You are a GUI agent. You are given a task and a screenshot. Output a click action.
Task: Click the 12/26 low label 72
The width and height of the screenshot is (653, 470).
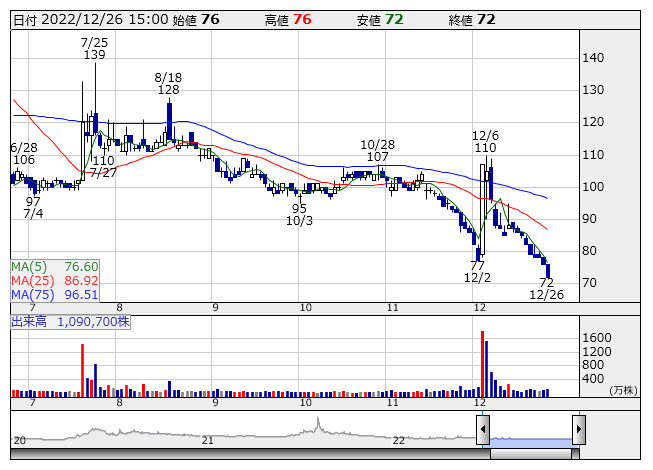tap(547, 283)
